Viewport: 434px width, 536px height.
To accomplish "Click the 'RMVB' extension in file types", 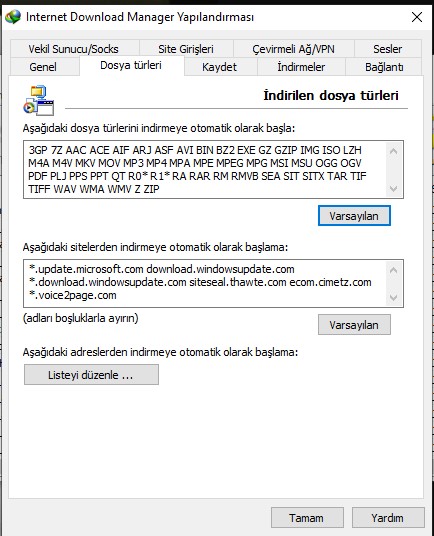I will [x=245, y=176].
